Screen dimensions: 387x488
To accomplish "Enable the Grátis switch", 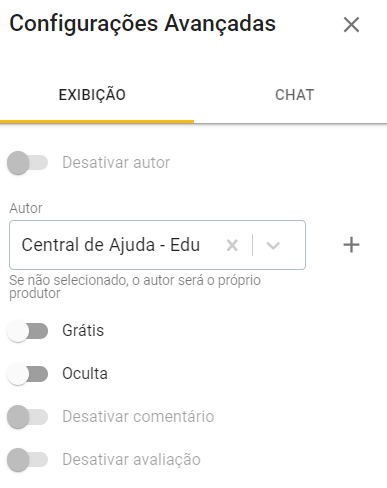I will click(27, 331).
